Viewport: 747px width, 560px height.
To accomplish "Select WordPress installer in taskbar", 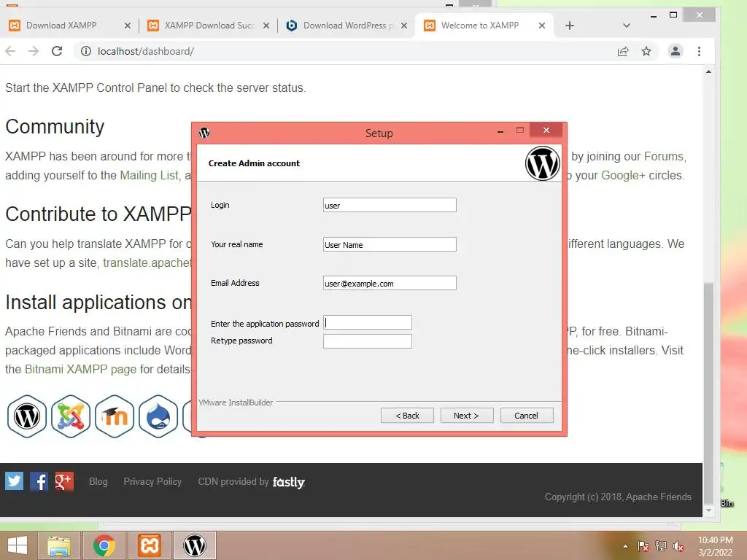I will coord(194,545).
